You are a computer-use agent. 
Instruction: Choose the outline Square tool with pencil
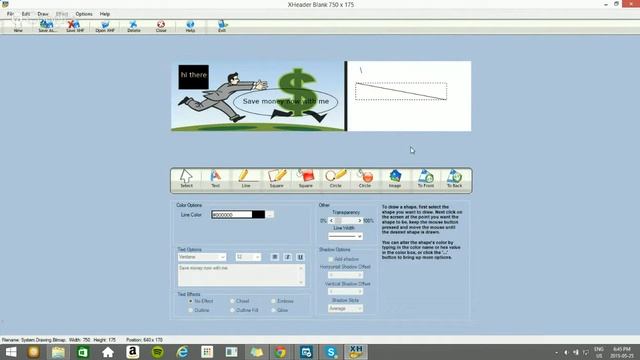tap(276, 179)
